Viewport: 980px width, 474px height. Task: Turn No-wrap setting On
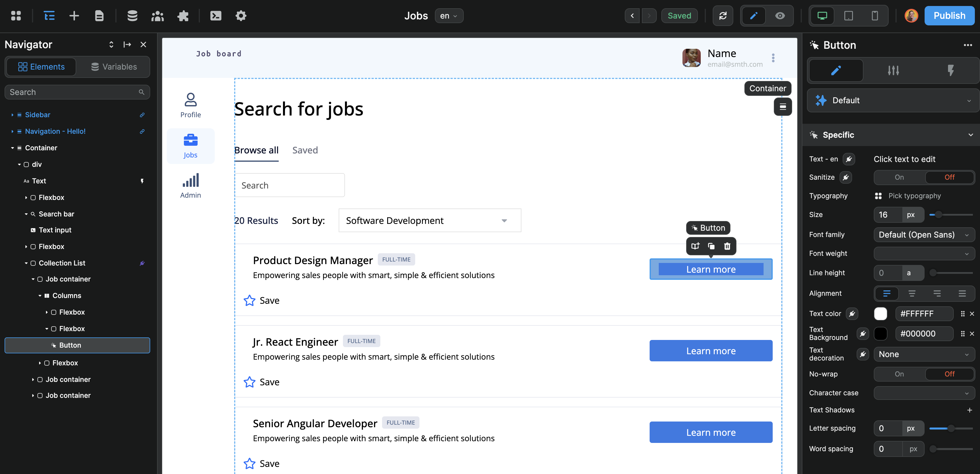pos(899,374)
